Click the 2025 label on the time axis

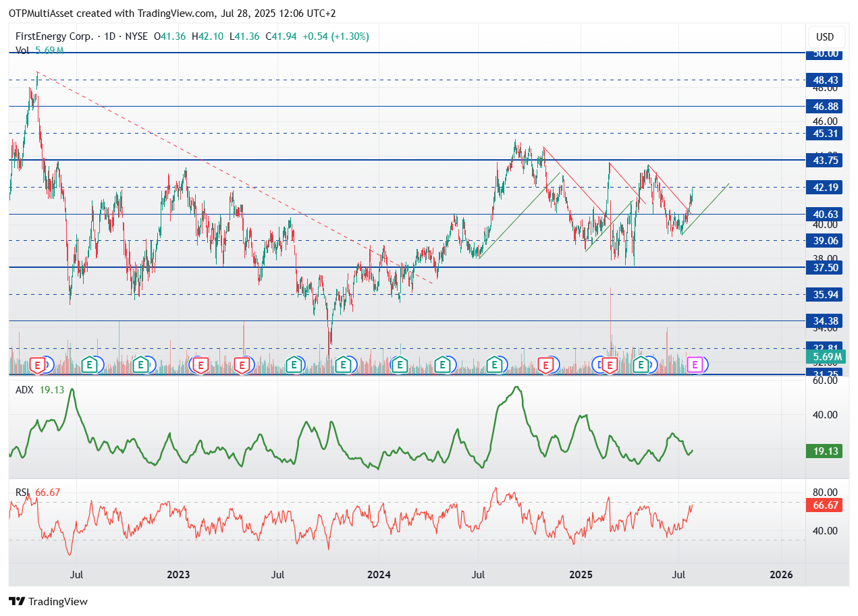tap(581, 575)
